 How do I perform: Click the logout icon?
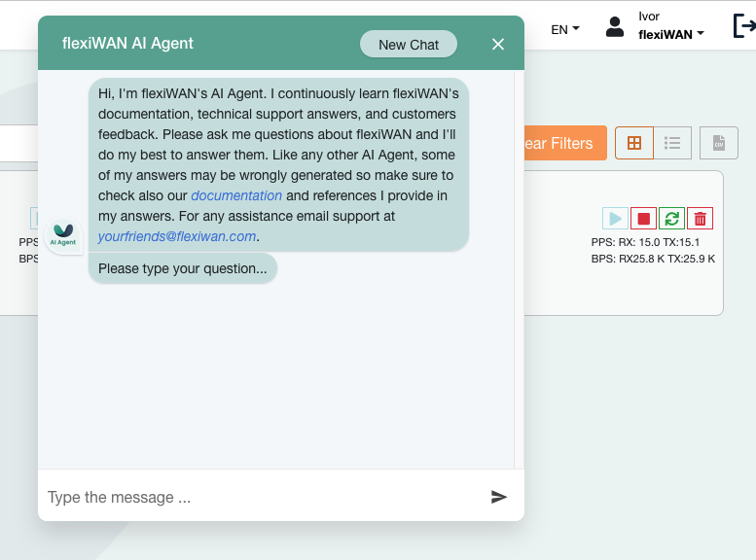(x=744, y=25)
